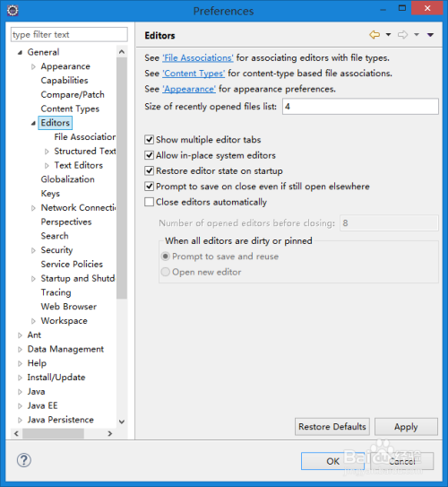Image resolution: width=448 pixels, height=487 pixels.
Task: Click the help question mark icon
Action: coord(24,460)
